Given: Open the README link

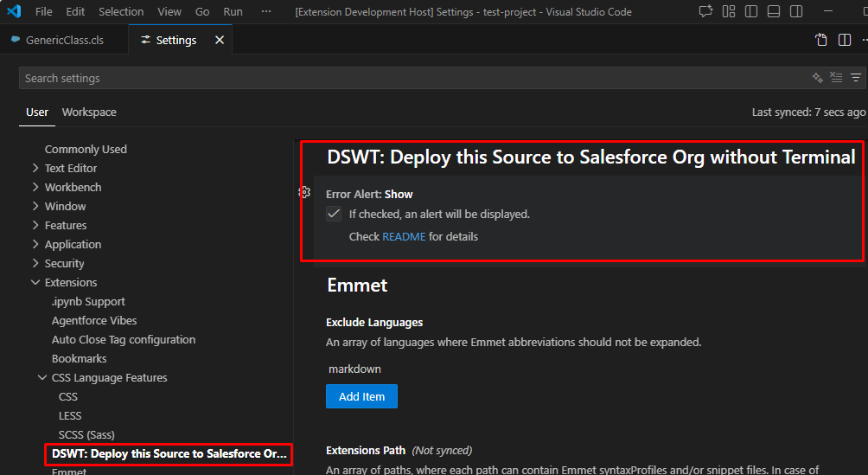Looking at the screenshot, I should tap(404, 237).
